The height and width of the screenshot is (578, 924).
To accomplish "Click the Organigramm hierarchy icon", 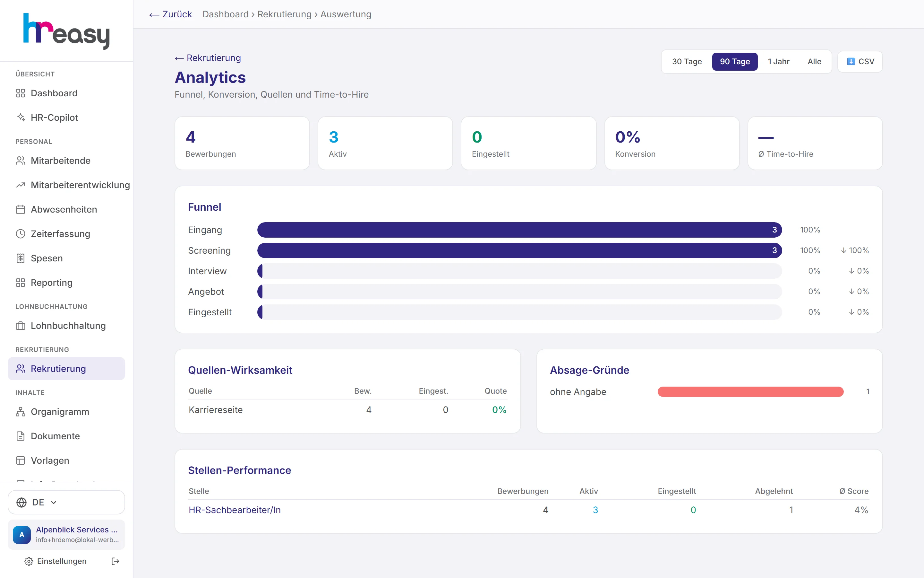I will [21, 412].
